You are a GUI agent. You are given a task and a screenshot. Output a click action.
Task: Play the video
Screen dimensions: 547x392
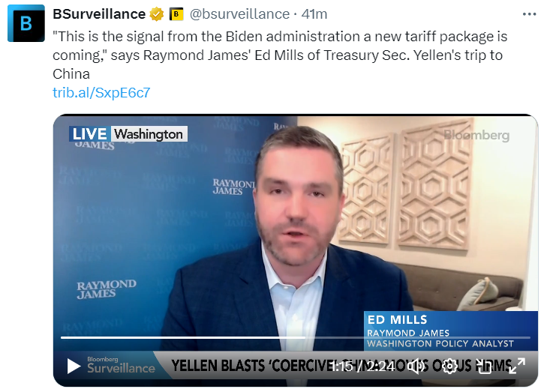coord(74,367)
